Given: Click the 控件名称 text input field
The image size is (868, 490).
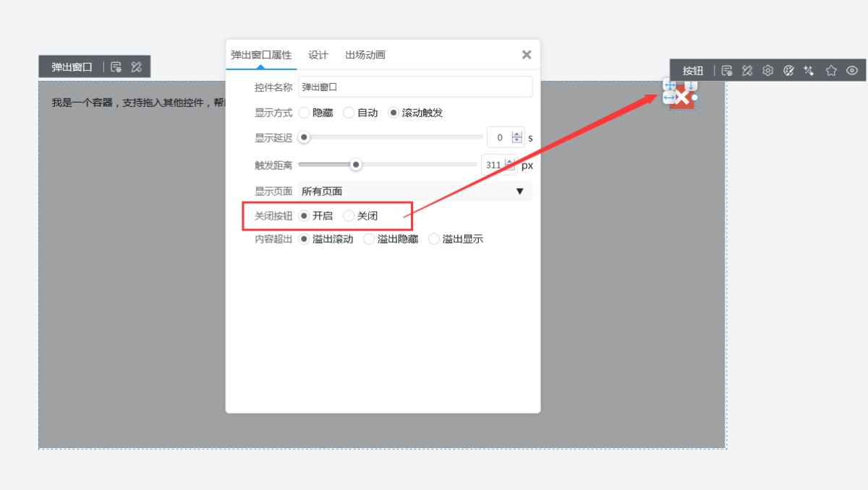Looking at the screenshot, I should pos(415,87).
